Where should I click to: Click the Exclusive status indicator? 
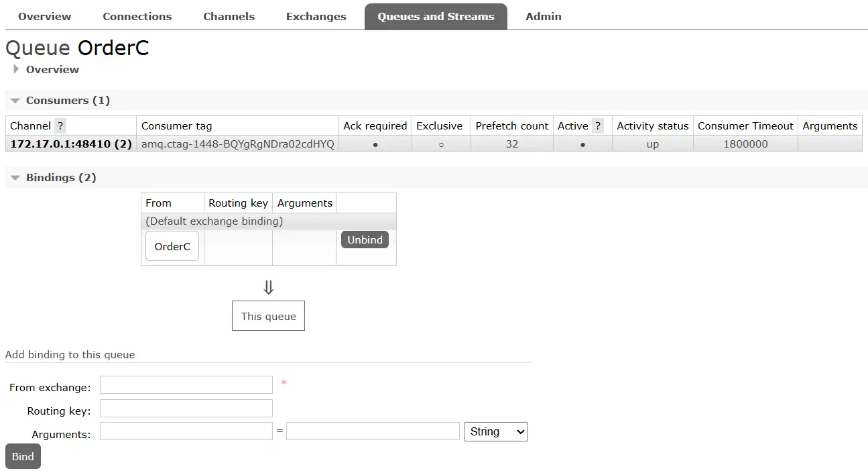440,143
